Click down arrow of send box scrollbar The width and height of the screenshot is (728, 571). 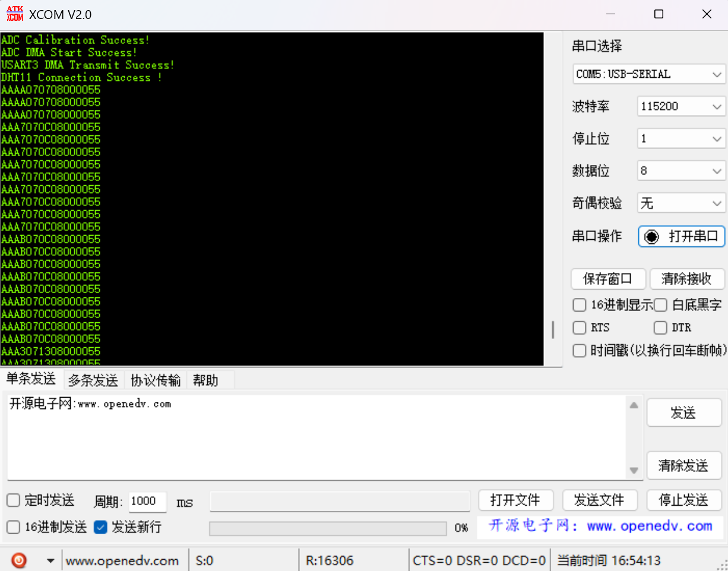pos(634,471)
